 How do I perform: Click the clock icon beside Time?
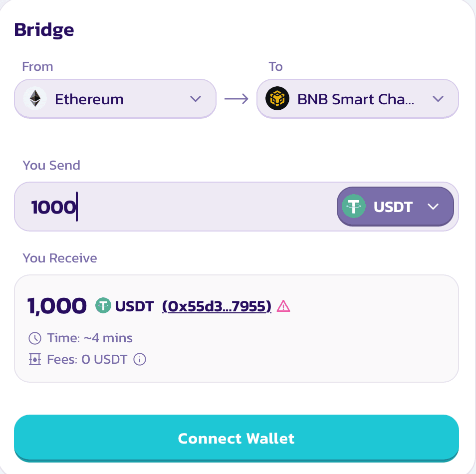click(35, 338)
